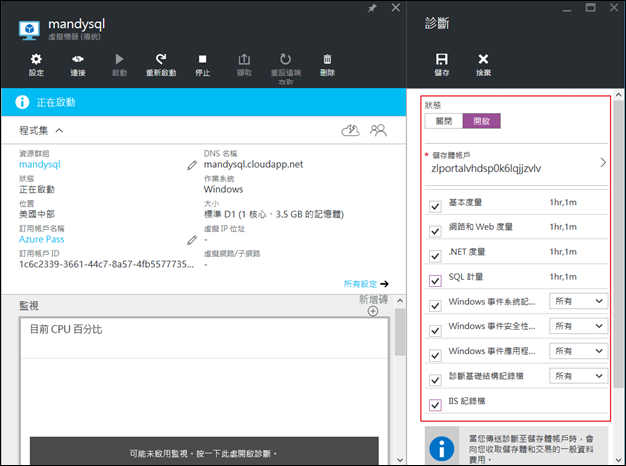Maximize the 診斷 blade
Image resolution: width=626 pixels, height=466 pixels.
(590, 7)
